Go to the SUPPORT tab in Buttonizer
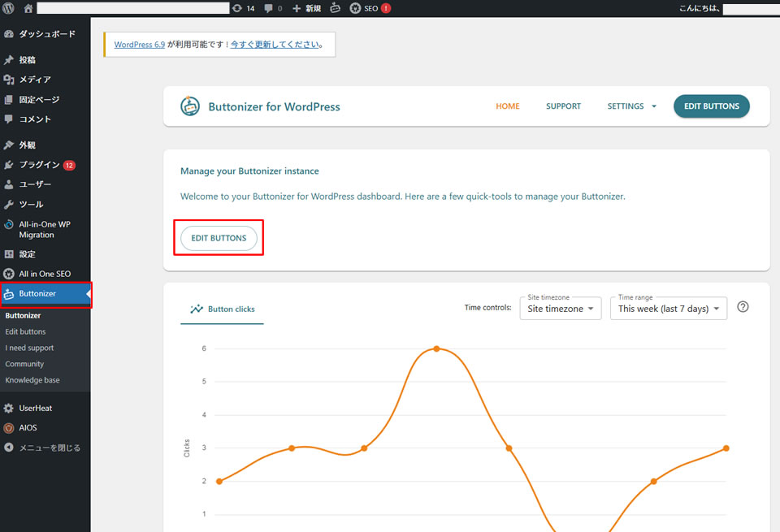The height and width of the screenshot is (532, 780). click(563, 106)
